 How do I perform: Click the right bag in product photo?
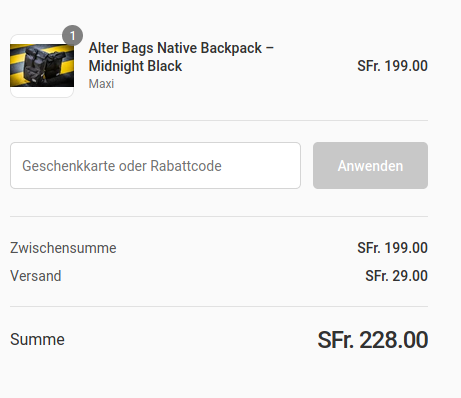pyautogui.click(x=55, y=66)
